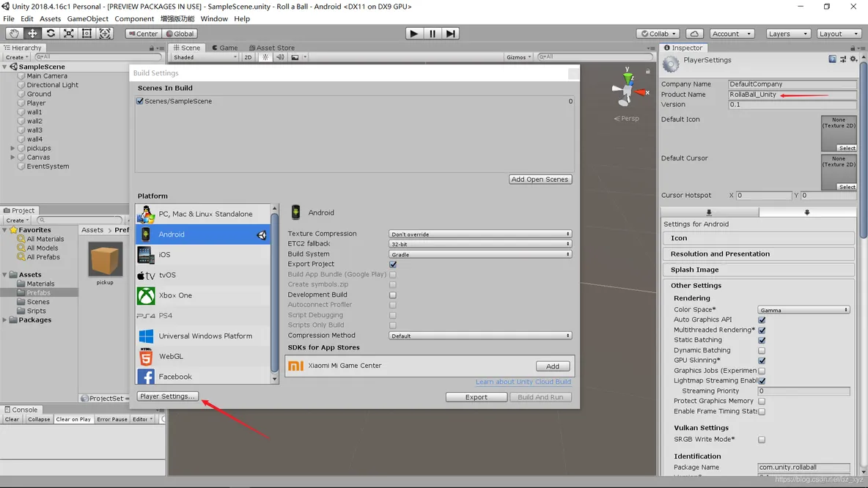Screen dimensions: 868x488
Task: Click the Step frame button
Action: point(451,34)
